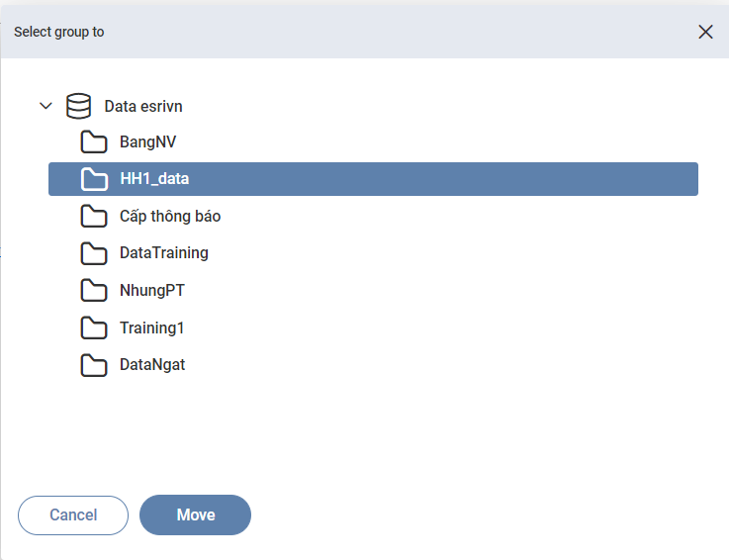
Task: Collapse the Data esrivn tree node
Action: [46, 106]
